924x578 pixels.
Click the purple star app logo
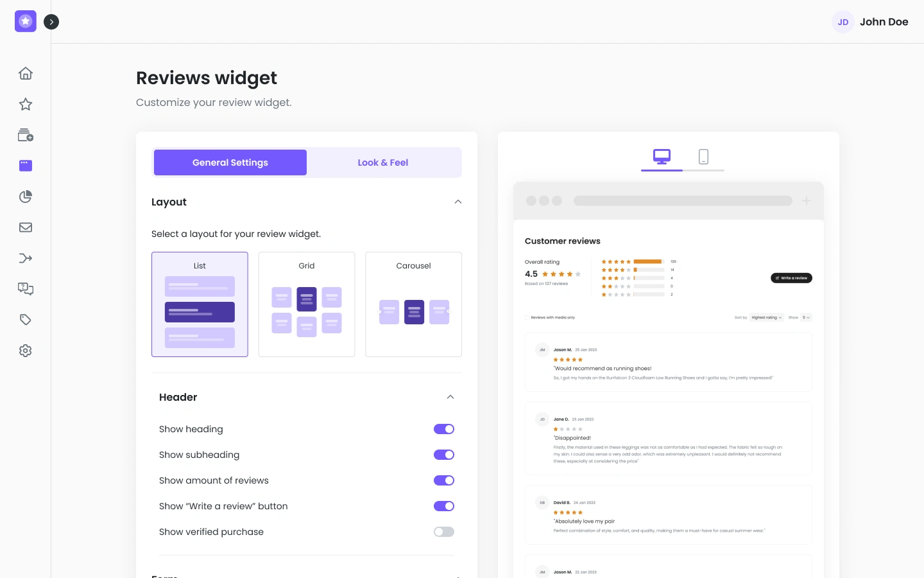pos(26,21)
